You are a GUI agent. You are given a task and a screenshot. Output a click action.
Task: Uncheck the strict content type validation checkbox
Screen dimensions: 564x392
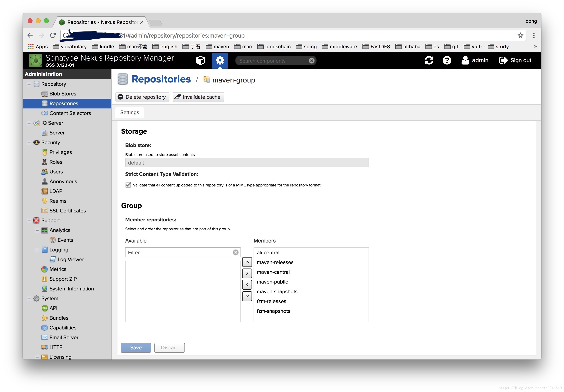pos(128,185)
